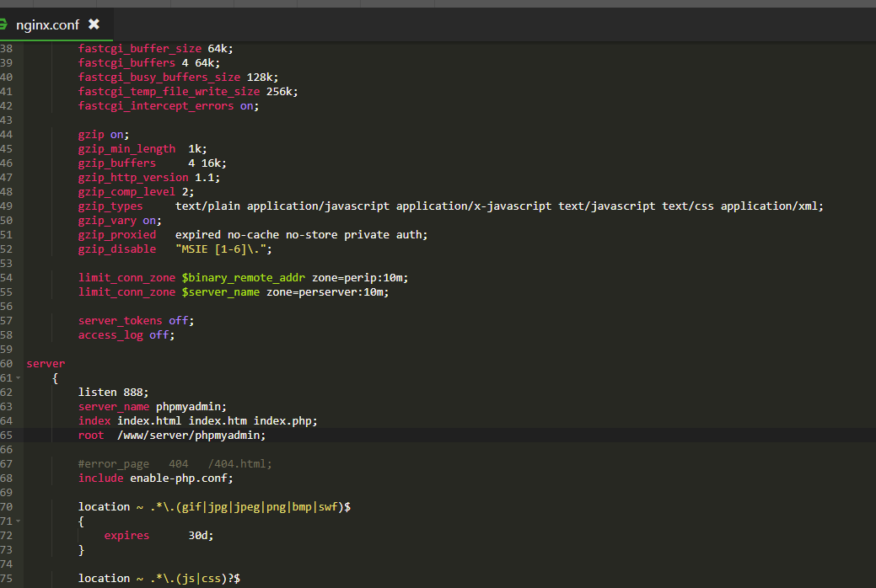The image size is (876, 588).
Task: Click the 'server_tokens off;' directive
Action: [x=136, y=321]
